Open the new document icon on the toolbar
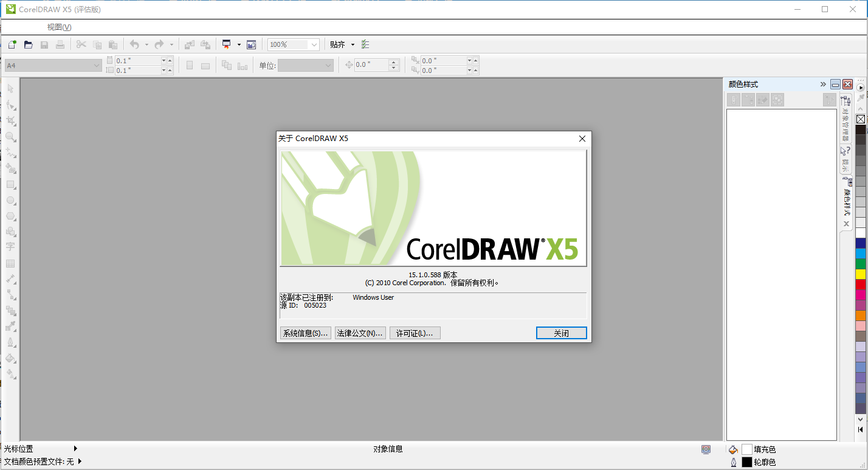Screen dimensions: 868x470 12,44
